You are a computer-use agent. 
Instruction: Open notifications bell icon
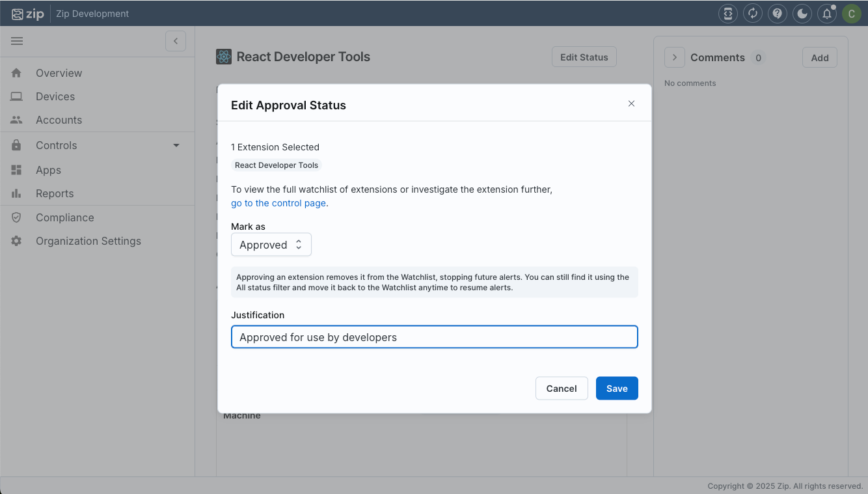point(827,14)
